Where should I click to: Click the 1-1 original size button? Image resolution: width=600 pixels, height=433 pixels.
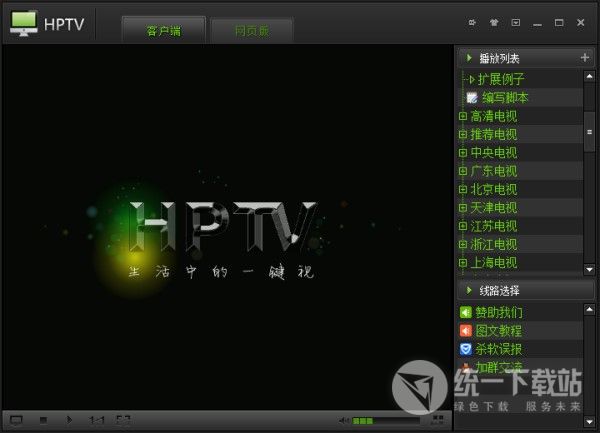tap(97, 420)
